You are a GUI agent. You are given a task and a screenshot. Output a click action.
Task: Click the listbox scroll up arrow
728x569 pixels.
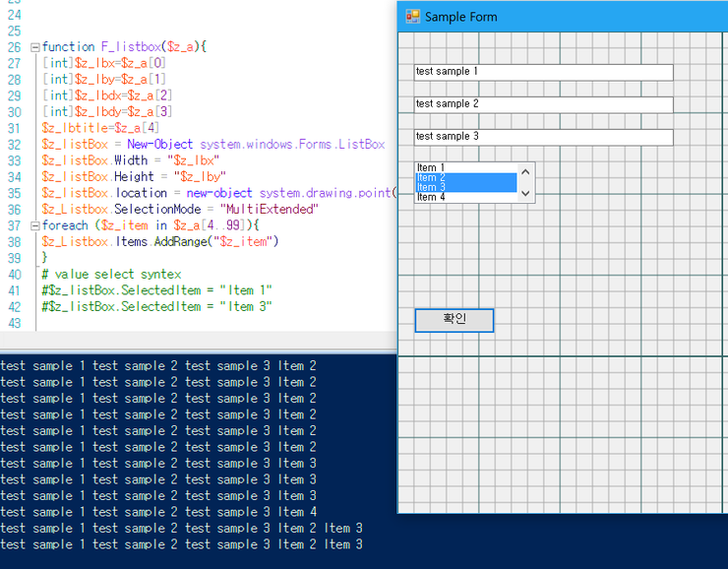coord(525,172)
